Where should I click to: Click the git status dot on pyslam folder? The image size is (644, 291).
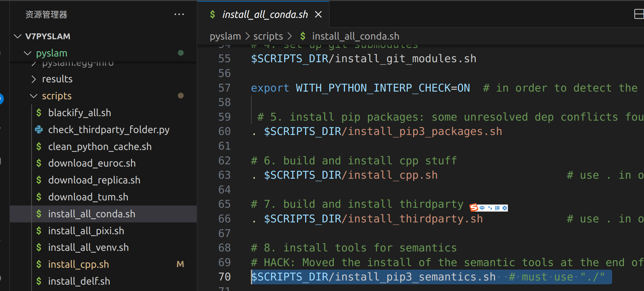tap(181, 53)
